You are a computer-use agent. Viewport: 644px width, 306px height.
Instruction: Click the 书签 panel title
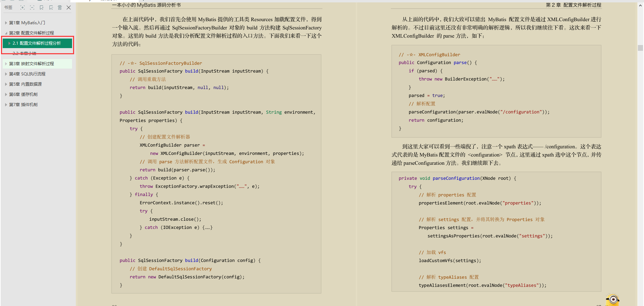point(8,8)
